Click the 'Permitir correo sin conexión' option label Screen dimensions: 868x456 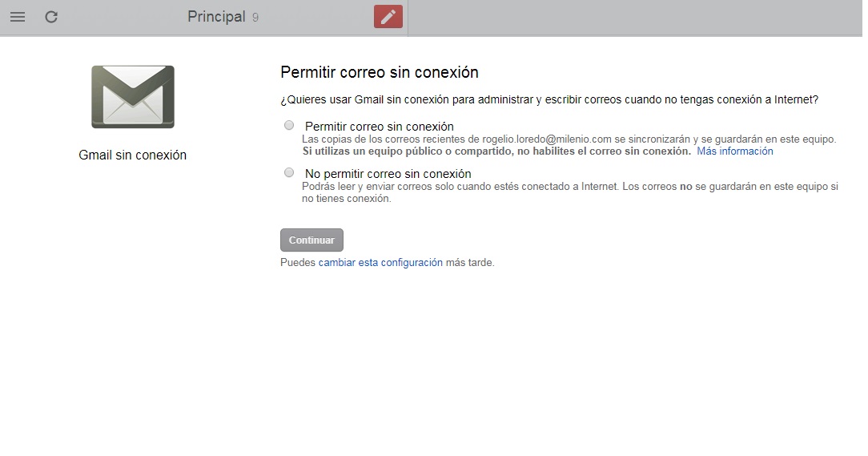tap(379, 127)
